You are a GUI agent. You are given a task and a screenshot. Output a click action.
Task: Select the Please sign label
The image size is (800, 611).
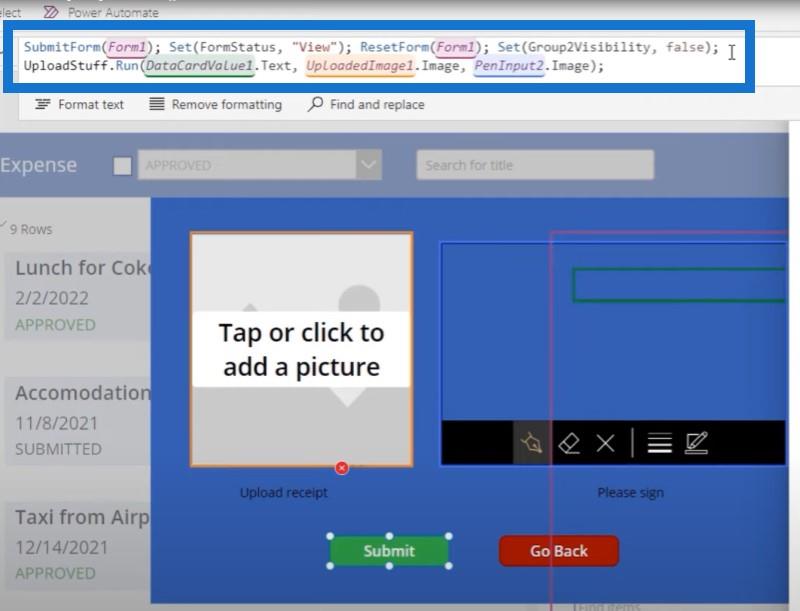[x=631, y=493]
